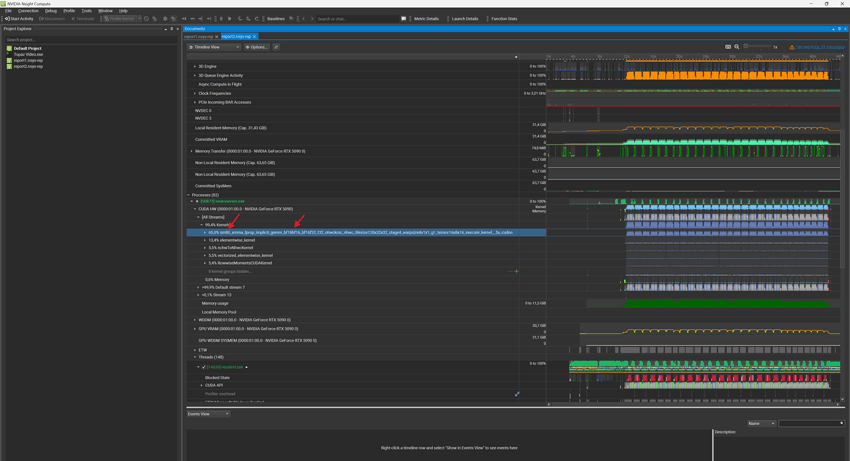Expand the elementwise_kernel row
Image resolution: width=850 pixels, height=461 pixels.
click(x=205, y=240)
